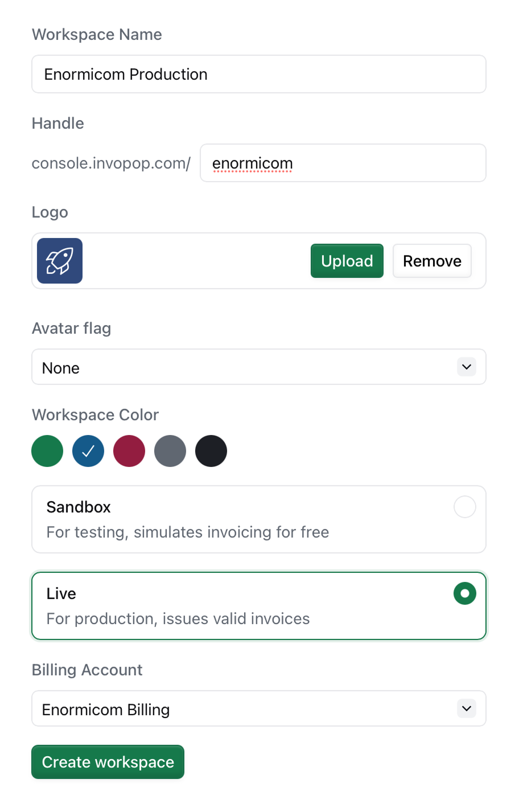Select the green workspace color
Screen dimensions: 519x812
(x=47, y=451)
